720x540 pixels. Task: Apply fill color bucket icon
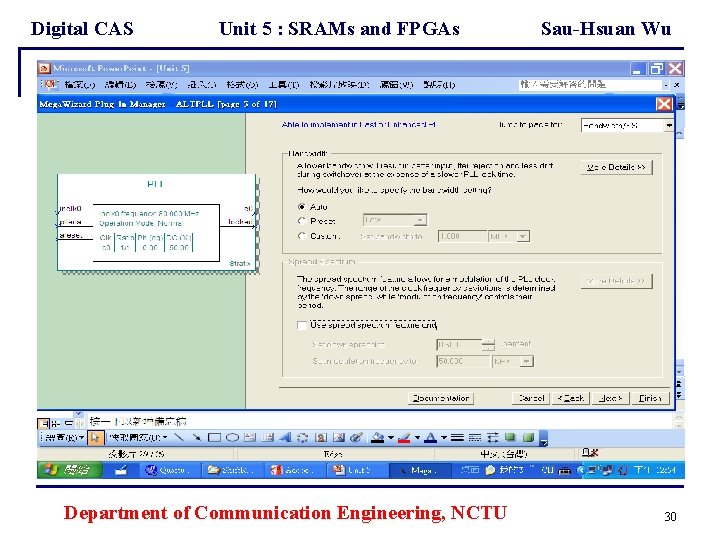[x=377, y=438]
